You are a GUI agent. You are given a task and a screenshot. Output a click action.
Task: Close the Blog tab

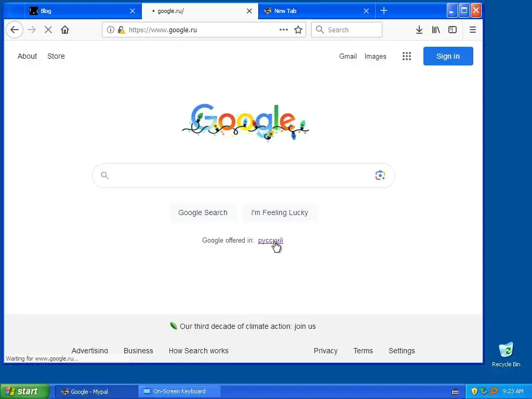click(132, 11)
